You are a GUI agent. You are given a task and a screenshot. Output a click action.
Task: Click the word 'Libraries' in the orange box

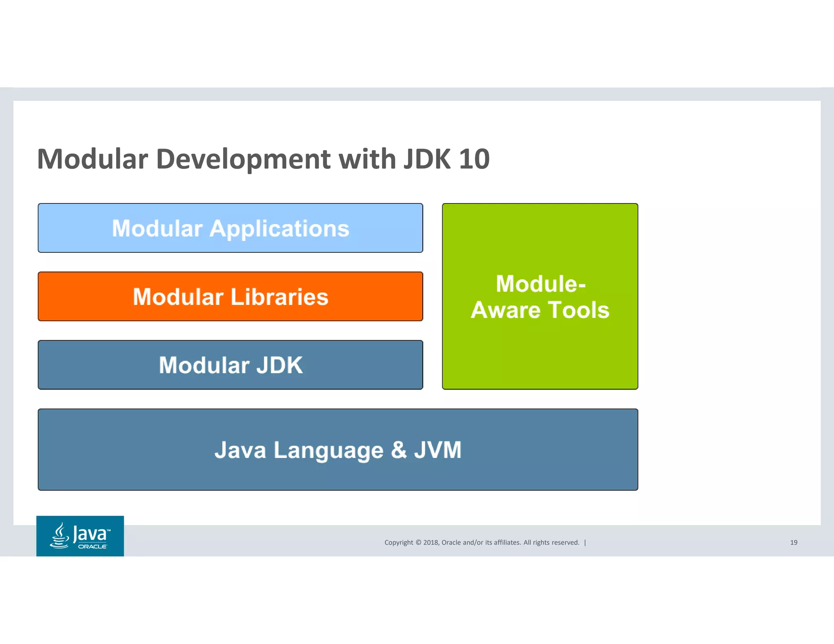279,297
